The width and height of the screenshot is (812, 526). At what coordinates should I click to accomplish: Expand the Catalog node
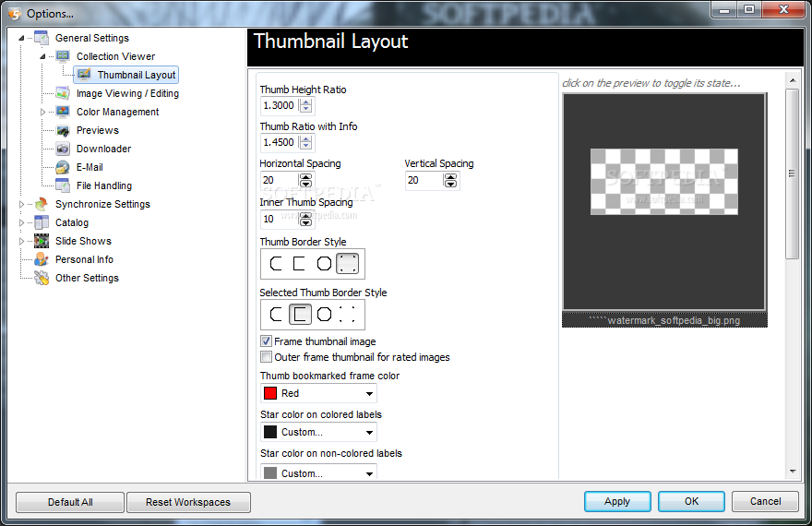[x=21, y=222]
